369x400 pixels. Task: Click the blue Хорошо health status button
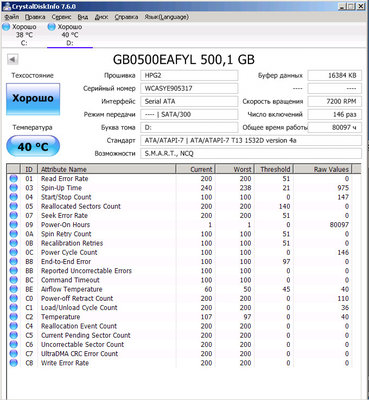[x=33, y=99]
